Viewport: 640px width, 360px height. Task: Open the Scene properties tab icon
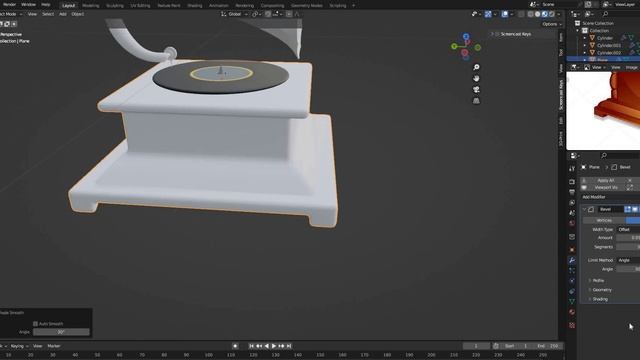tap(572, 213)
